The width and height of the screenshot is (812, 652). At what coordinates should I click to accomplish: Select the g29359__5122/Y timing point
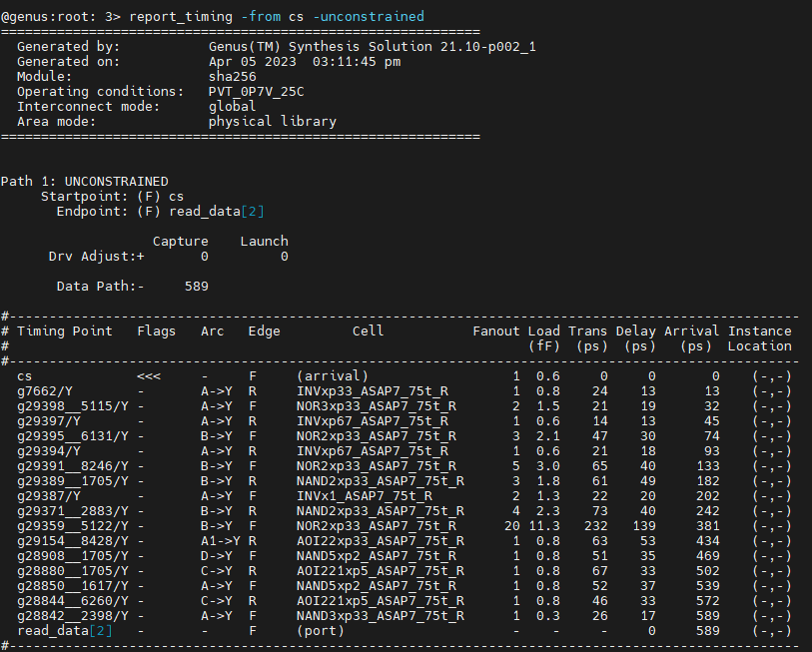(73, 526)
